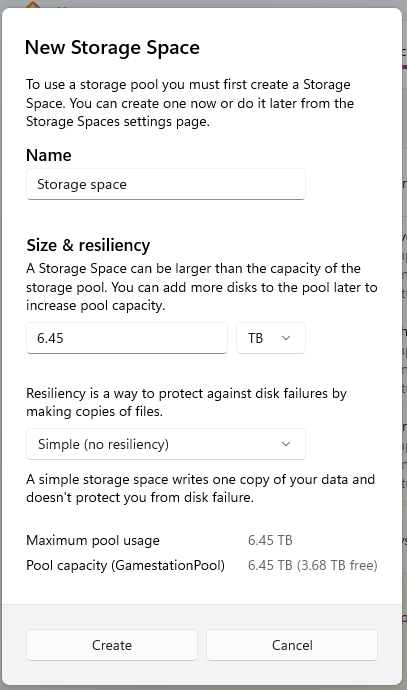
Task: Click the Name field containing "Storage space"
Action: coord(165,184)
